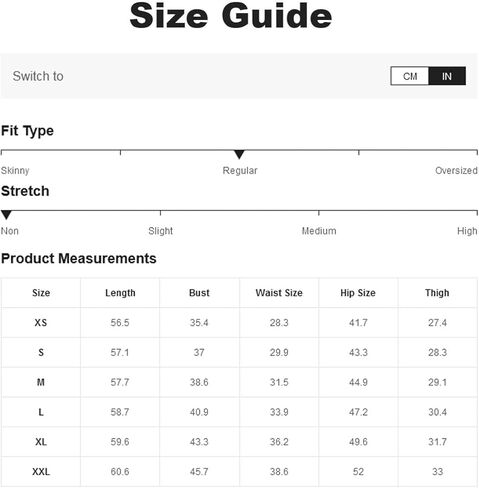479x488 pixels.
Task: Select the IN unit toggle
Action: point(447,76)
